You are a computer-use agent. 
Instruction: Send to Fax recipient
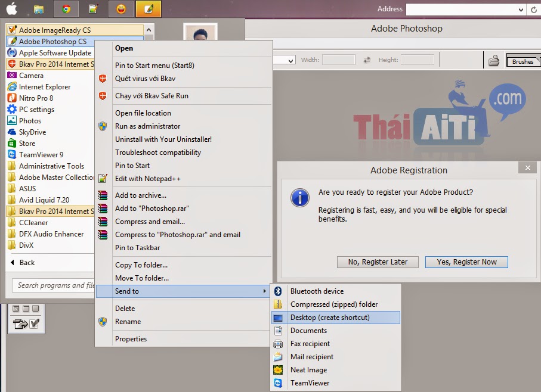tap(336, 343)
